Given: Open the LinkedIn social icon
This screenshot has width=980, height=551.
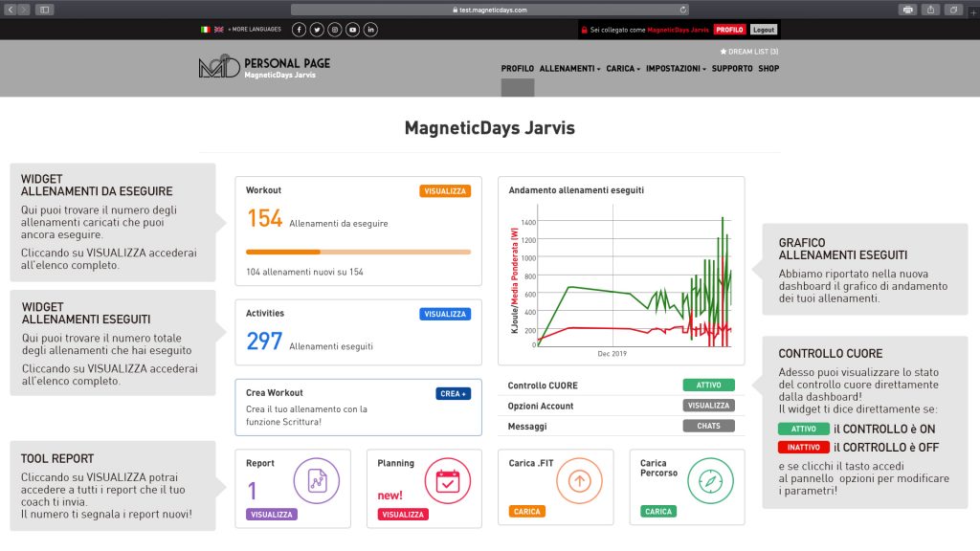Looking at the screenshot, I should pos(370,30).
